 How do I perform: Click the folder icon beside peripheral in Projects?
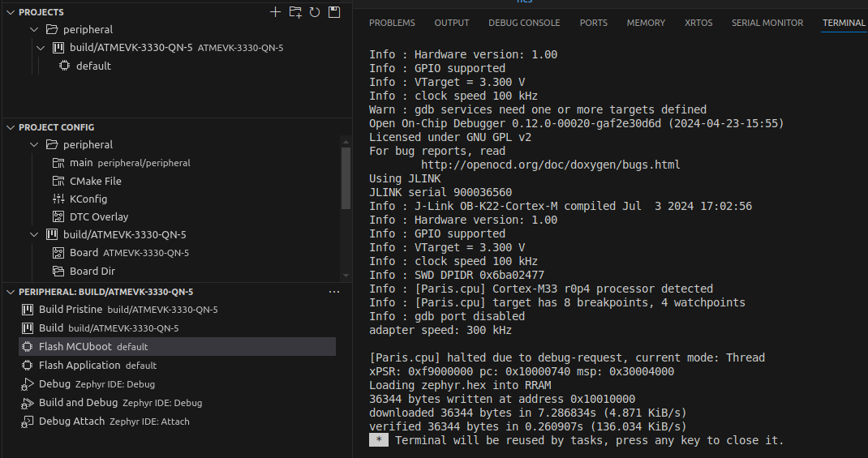[52, 29]
